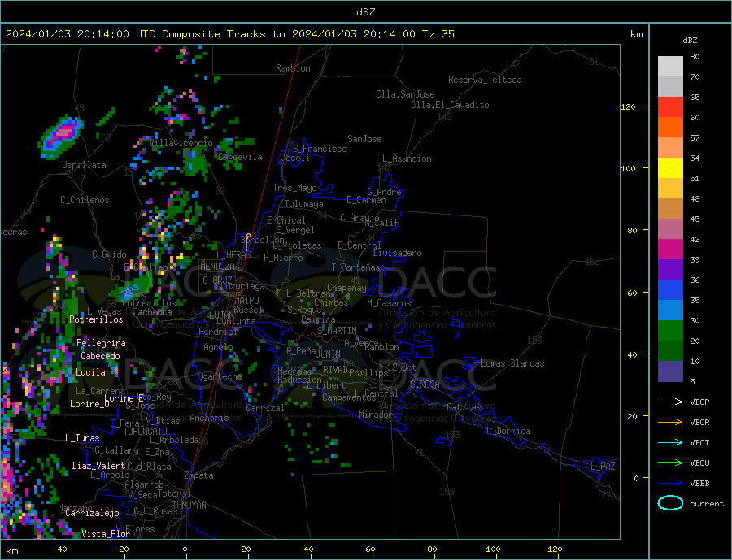Click the yellow 51 dBZ color swatch

pyautogui.click(x=670, y=168)
